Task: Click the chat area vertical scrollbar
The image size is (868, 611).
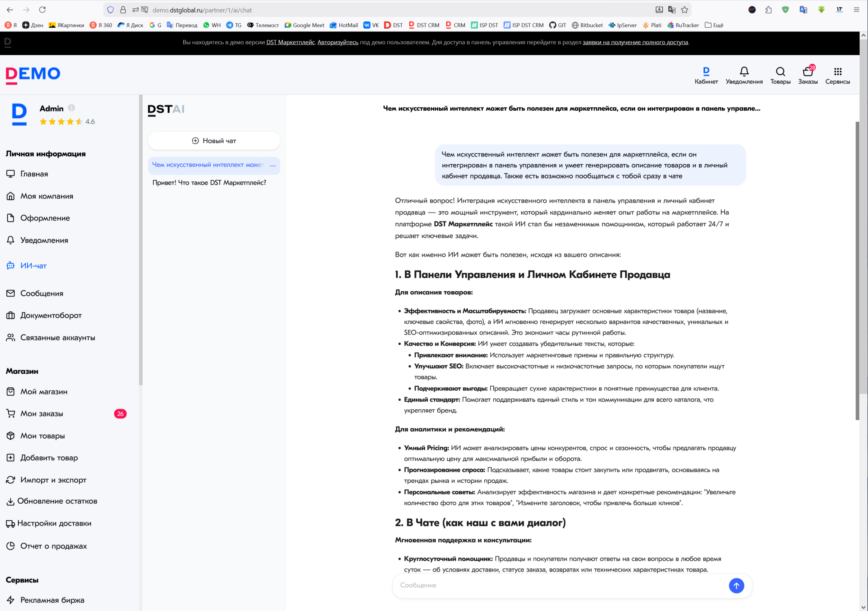Action: point(857,270)
